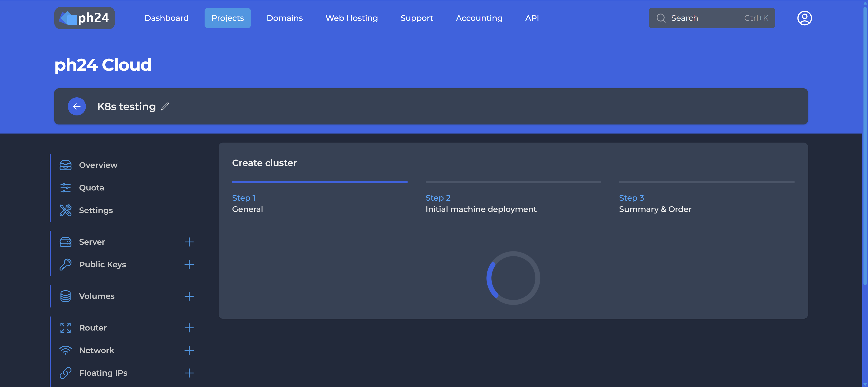Add a new Volume with plus icon
The width and height of the screenshot is (868, 387).
pyautogui.click(x=189, y=296)
